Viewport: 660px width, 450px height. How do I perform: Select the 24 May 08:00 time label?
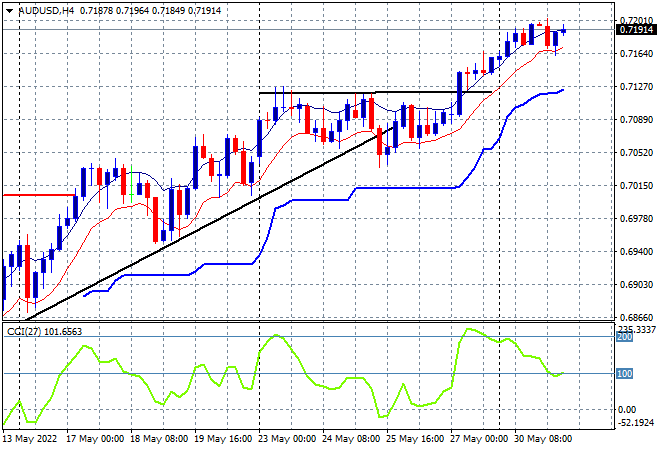[x=351, y=439]
